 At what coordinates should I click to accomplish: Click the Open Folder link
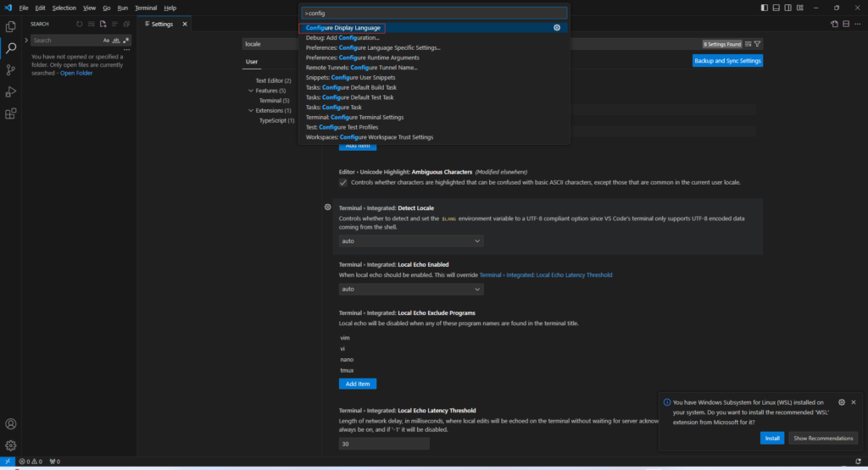tap(76, 73)
